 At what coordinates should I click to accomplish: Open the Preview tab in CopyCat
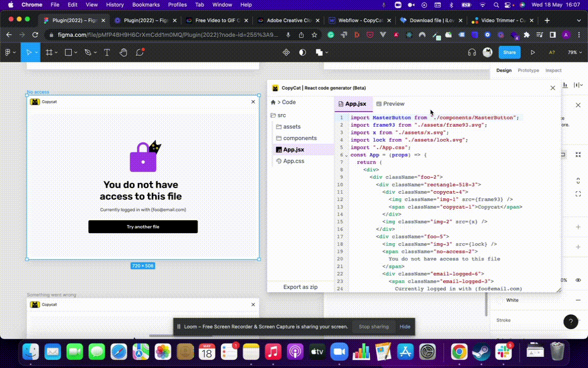390,104
